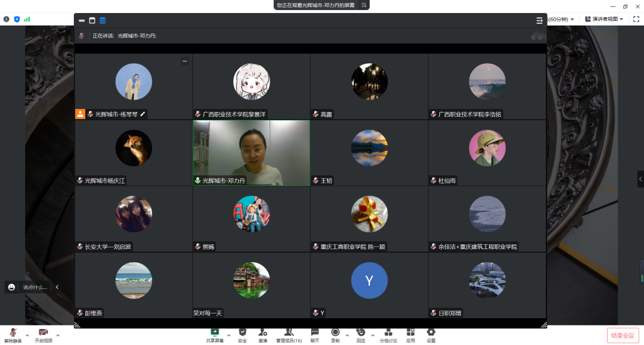Click the name label 余佳洁+重庆建筑工程职业学院

pos(478,247)
